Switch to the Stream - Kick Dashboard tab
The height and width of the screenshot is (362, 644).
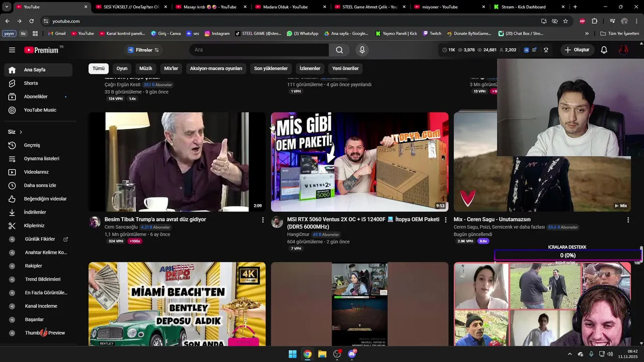[528, 7]
